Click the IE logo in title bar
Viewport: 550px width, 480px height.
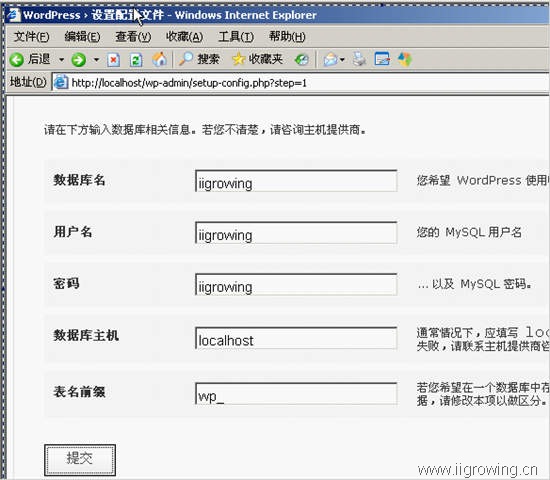pyautogui.click(x=13, y=15)
